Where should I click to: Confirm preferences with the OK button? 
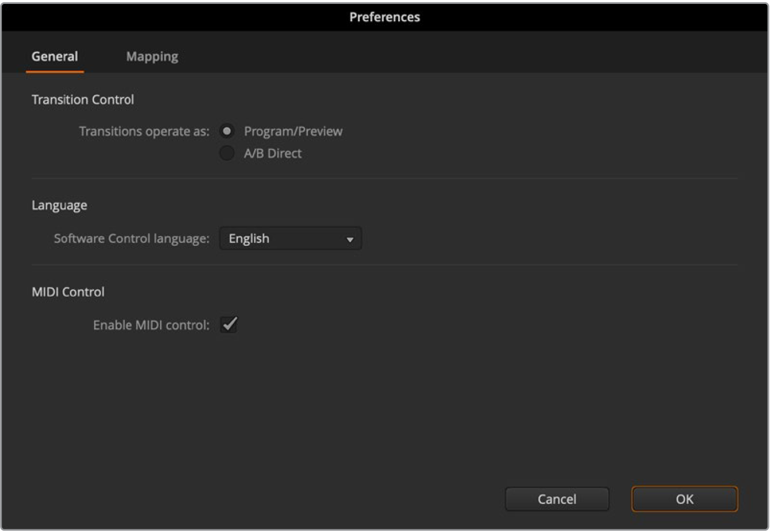click(x=684, y=499)
